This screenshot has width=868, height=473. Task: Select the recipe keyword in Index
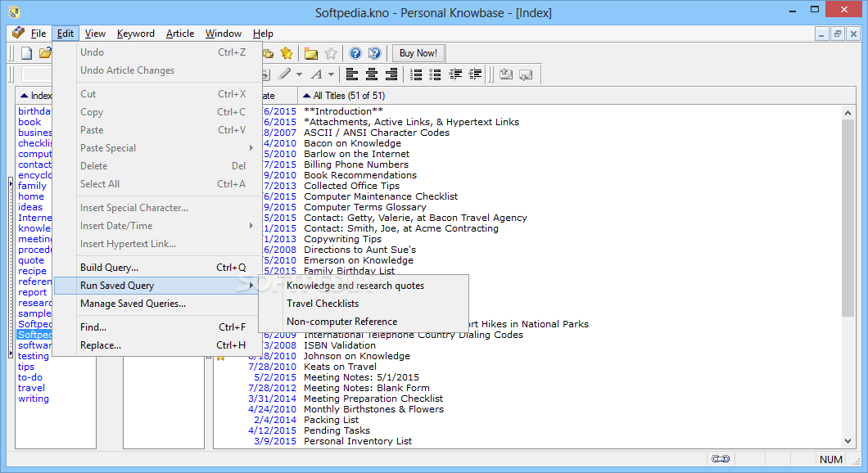point(32,271)
